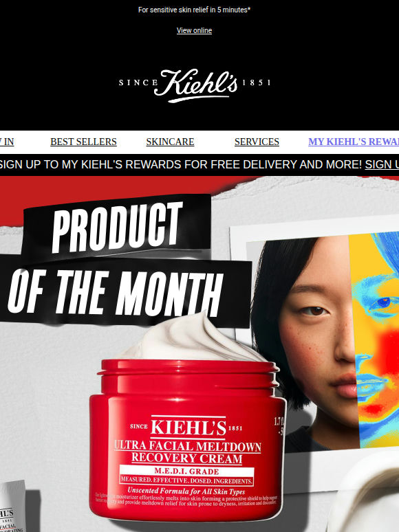Click the Product headline black tape label
399x532 pixels.
tap(117, 226)
